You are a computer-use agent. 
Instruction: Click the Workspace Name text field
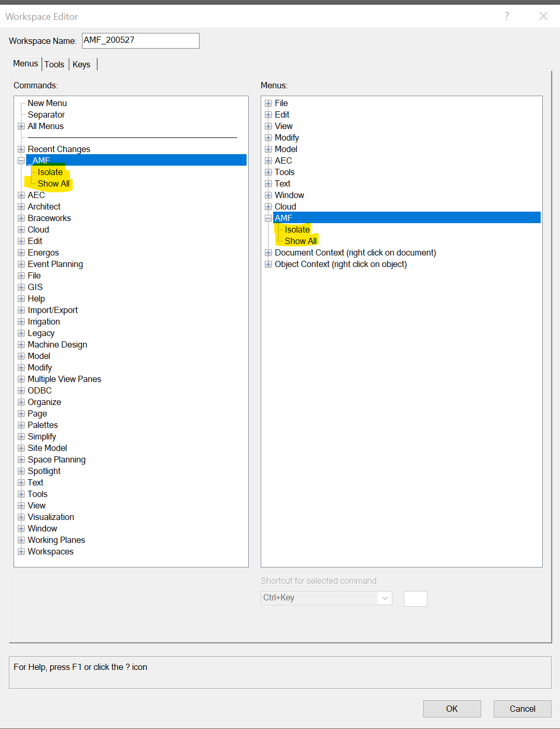[141, 41]
